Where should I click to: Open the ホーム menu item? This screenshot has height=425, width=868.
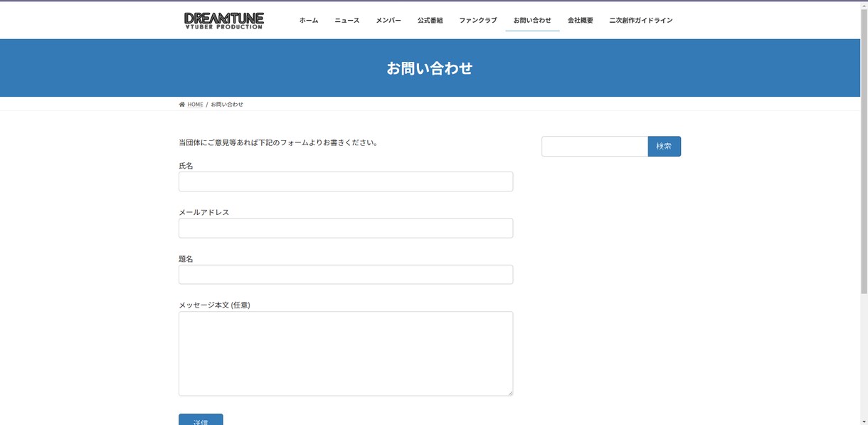pos(309,21)
